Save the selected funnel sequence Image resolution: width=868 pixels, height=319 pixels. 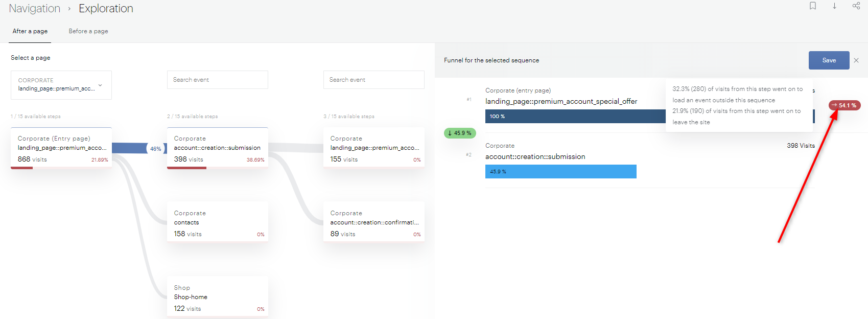[x=829, y=60]
